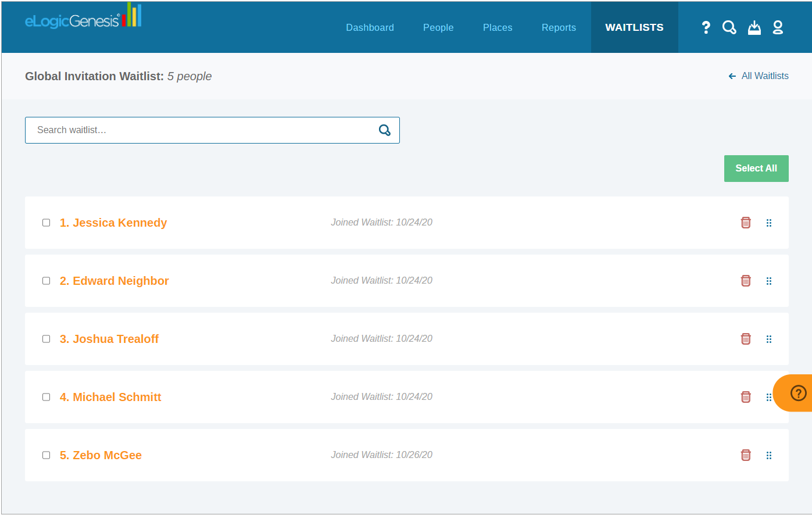Open the Places menu
Image resolution: width=812 pixels, height=515 pixels.
click(498, 27)
